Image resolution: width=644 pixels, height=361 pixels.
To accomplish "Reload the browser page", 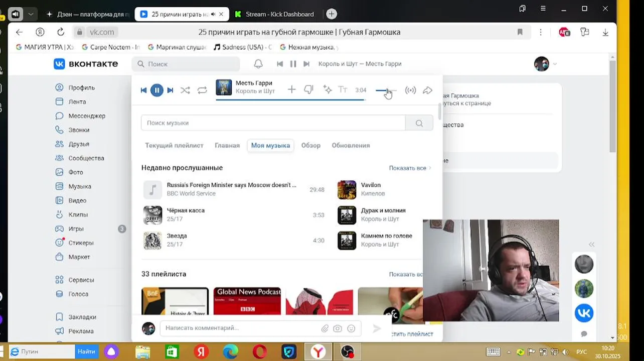I will [x=61, y=32].
